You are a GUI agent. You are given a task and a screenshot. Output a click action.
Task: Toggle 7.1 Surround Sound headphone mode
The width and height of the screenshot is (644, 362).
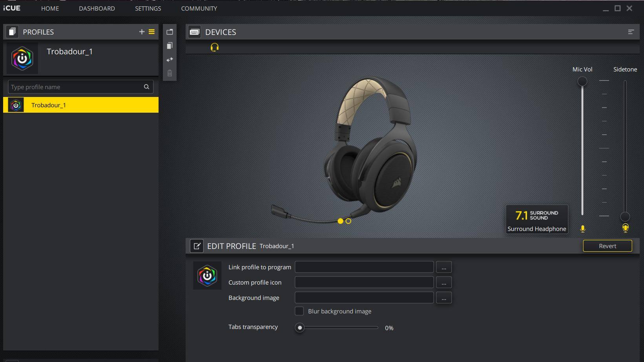[x=536, y=219]
